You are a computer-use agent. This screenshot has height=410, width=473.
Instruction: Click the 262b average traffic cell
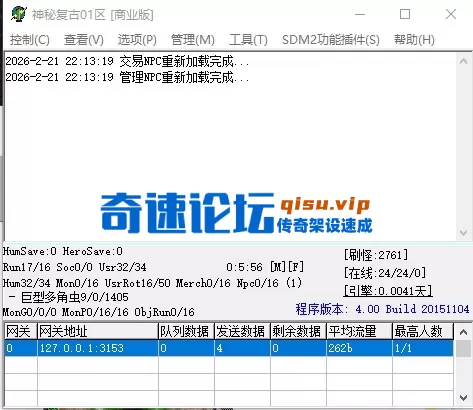(359, 348)
